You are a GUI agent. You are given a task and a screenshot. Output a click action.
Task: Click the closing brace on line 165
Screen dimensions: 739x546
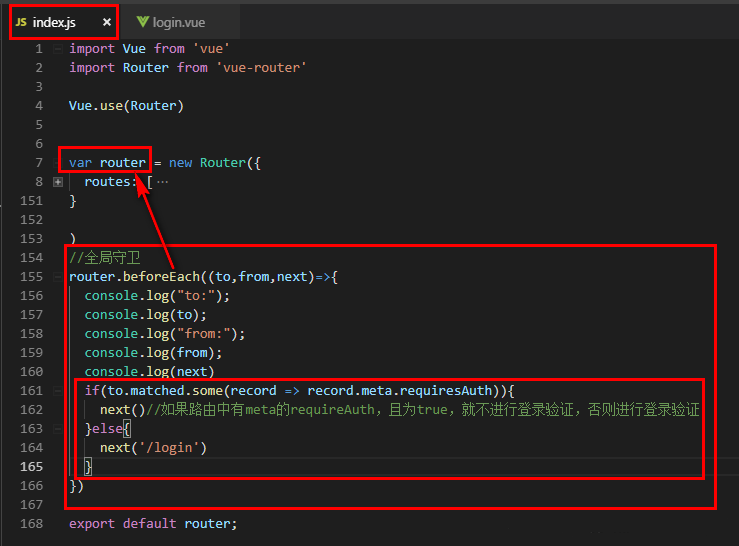click(x=88, y=467)
